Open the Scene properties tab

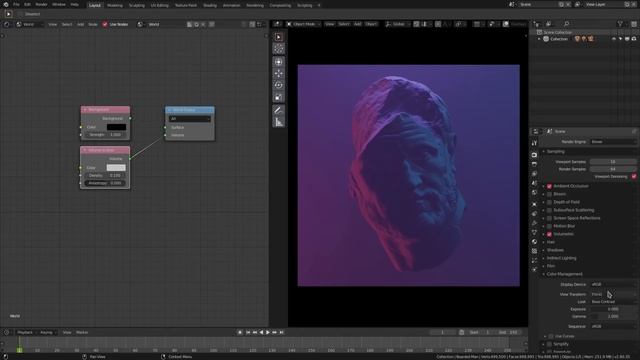[534, 183]
